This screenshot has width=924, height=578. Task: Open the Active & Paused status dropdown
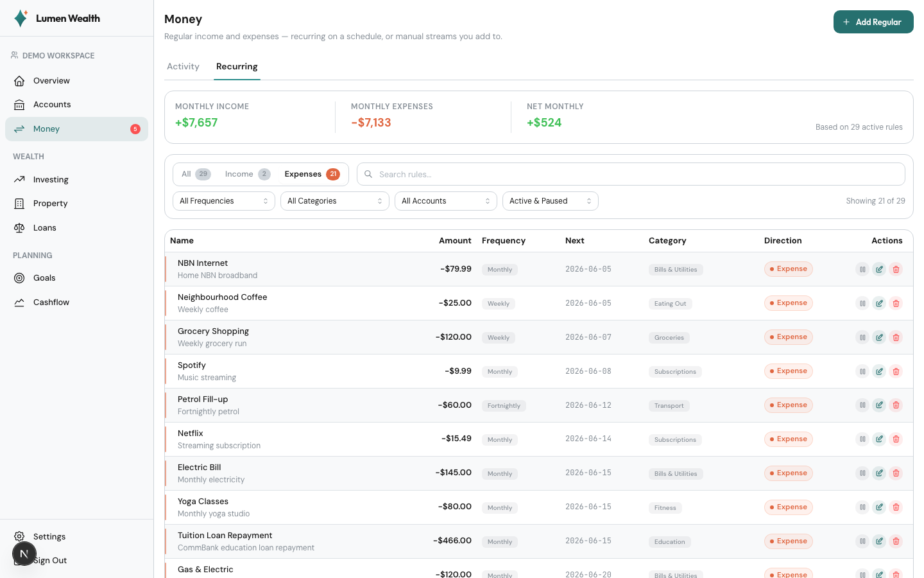551,201
